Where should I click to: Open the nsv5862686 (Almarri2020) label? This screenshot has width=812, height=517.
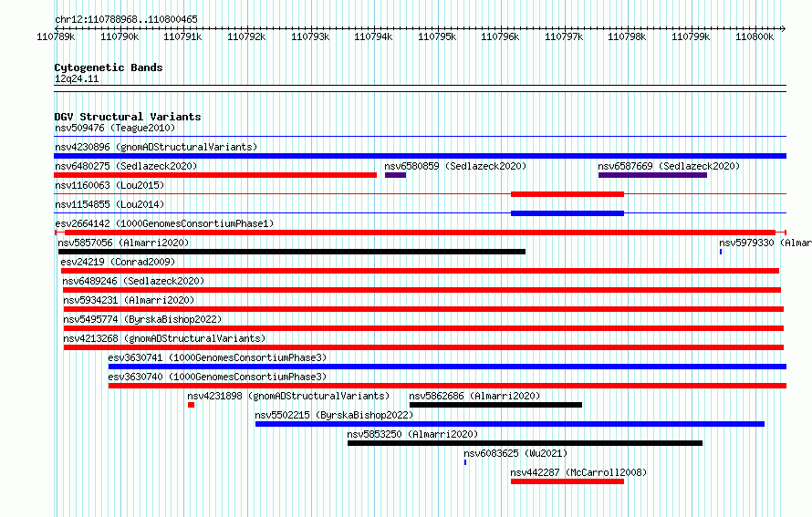474,396
